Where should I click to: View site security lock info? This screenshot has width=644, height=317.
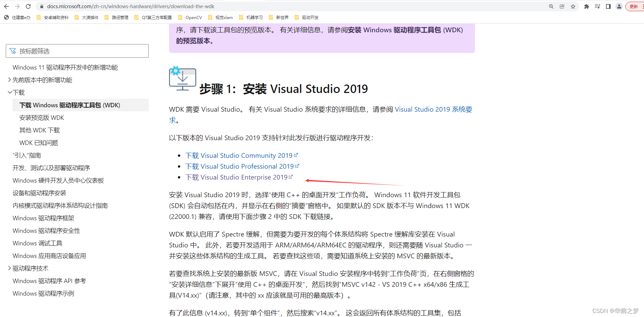coord(41,6)
